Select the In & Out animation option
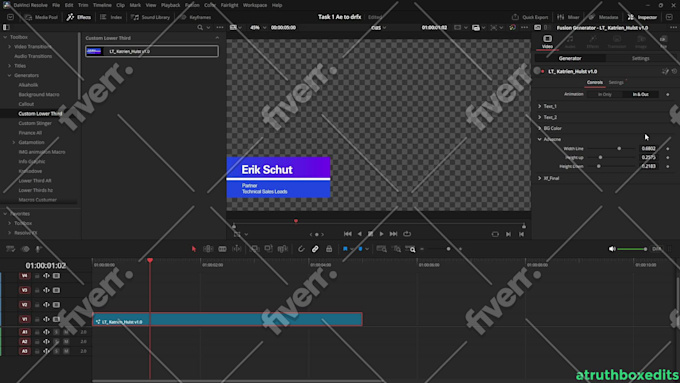 [x=641, y=94]
